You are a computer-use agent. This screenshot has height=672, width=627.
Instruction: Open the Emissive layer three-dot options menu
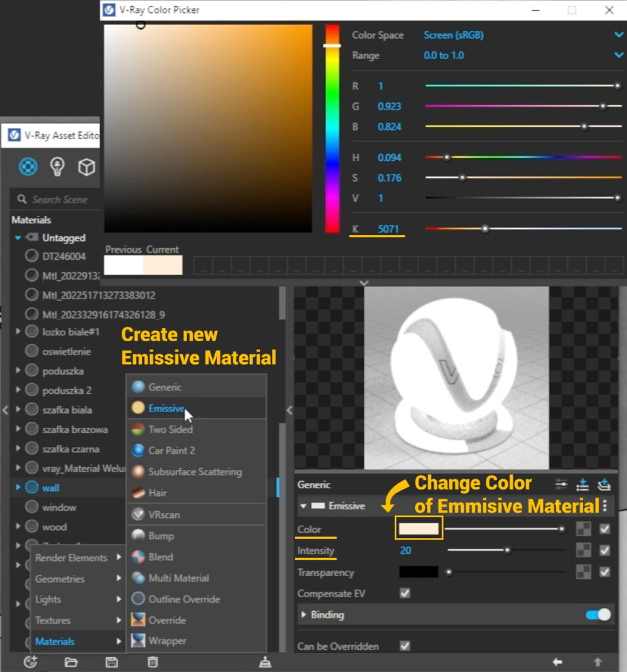(x=605, y=506)
